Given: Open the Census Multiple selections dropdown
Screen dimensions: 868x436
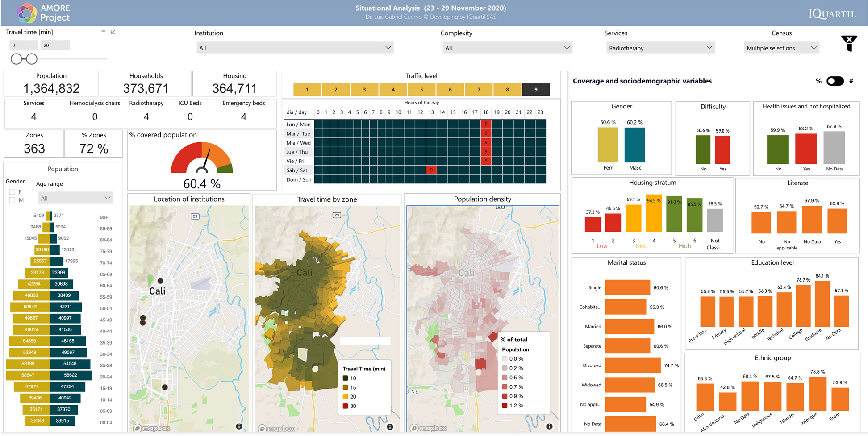Looking at the screenshot, I should click(782, 48).
